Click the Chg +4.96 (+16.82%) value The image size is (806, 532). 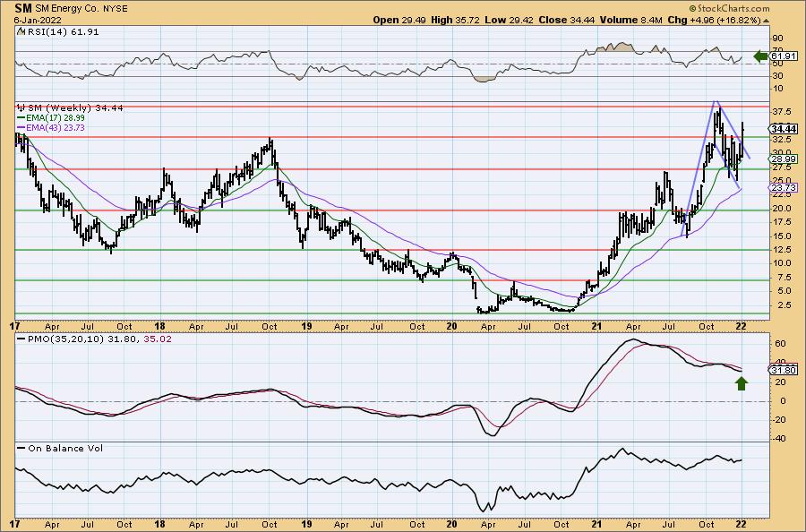pyautogui.click(x=714, y=20)
